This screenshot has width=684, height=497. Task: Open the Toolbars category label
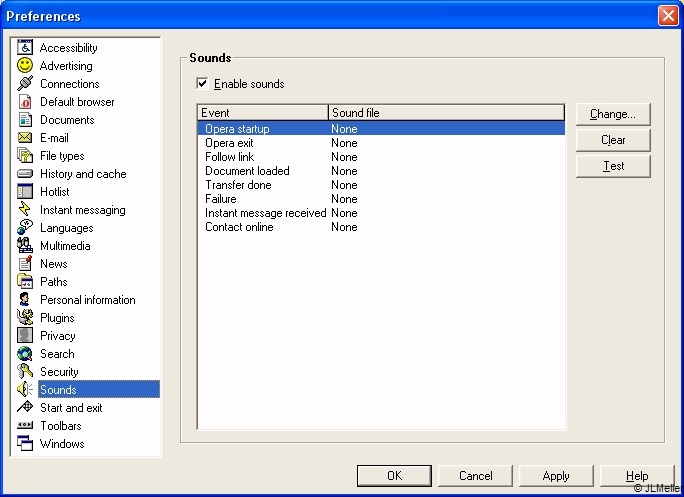click(61, 425)
